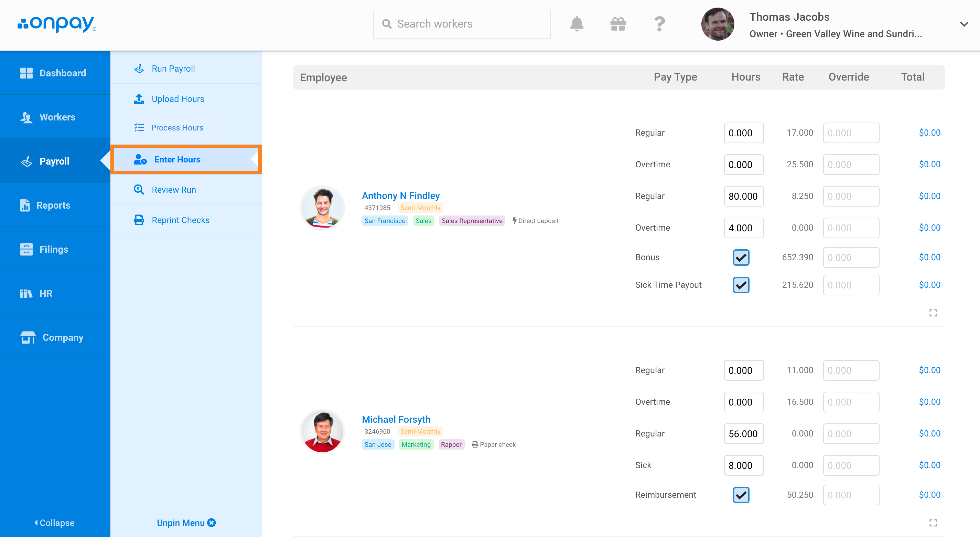Click the Payroll hand icon in sidebar

[x=26, y=161]
